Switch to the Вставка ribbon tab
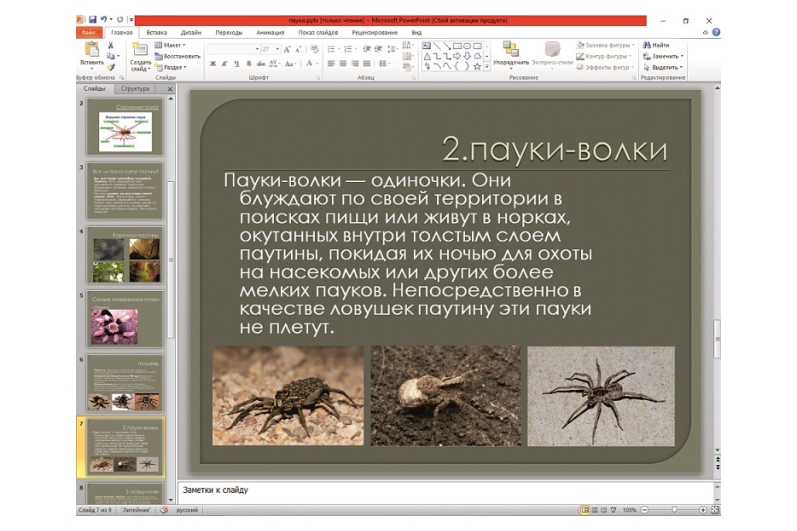 pos(157,32)
